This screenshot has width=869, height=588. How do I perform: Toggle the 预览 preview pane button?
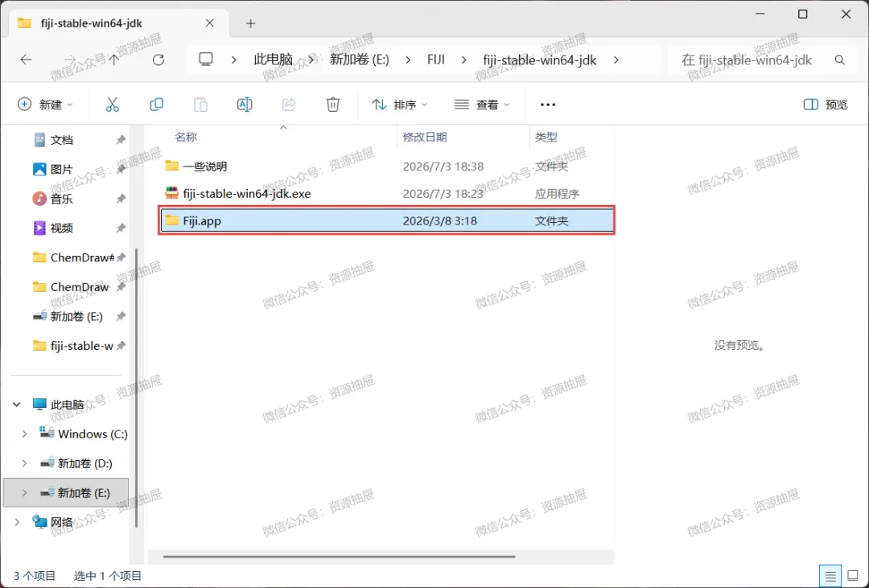pyautogui.click(x=826, y=105)
